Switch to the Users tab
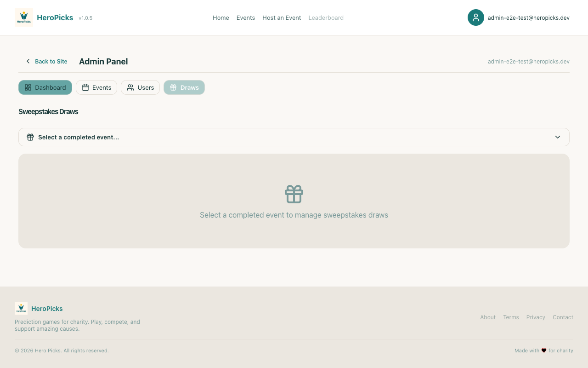The height and width of the screenshot is (368, 588). [141, 87]
